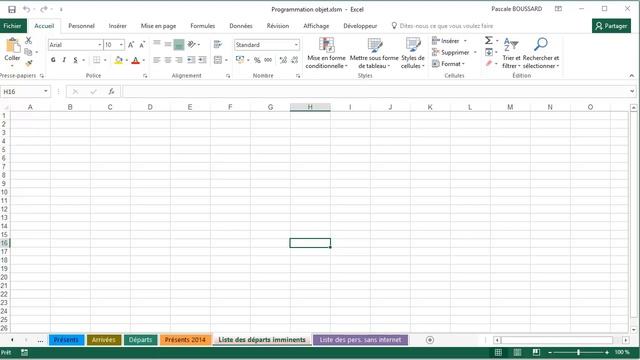Open Trier et filtrer menu
The image size is (640, 360).
coord(511,53)
